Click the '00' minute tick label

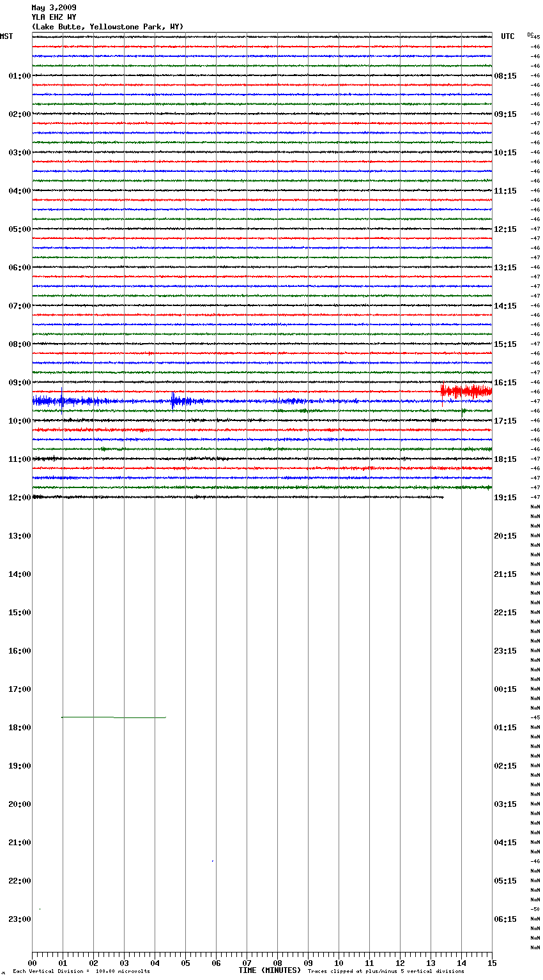coord(32,963)
